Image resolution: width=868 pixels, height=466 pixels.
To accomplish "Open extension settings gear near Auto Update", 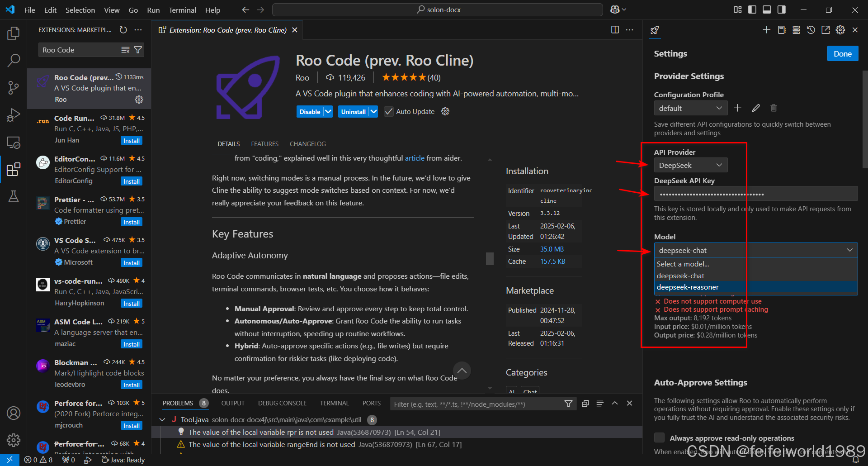I will (445, 111).
